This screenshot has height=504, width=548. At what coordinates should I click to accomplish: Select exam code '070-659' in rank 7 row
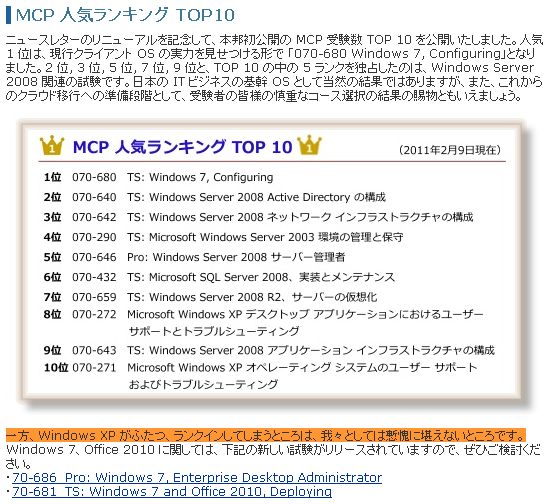[94, 297]
